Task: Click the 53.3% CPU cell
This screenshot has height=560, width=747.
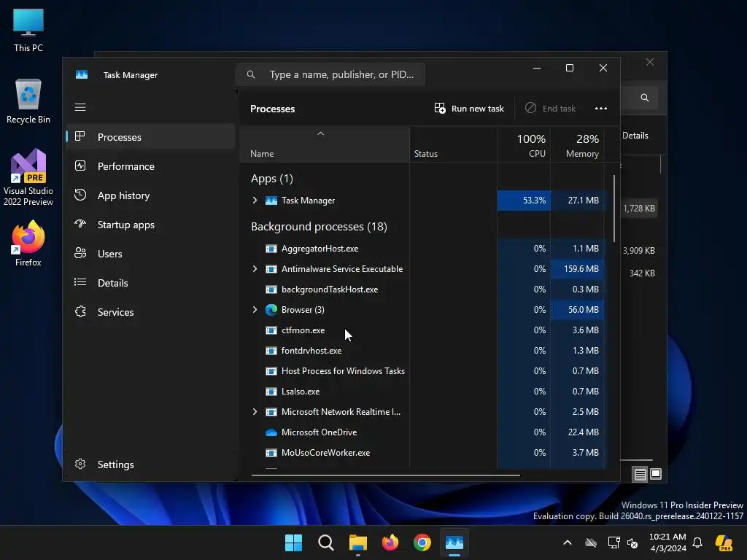Action: click(x=524, y=201)
